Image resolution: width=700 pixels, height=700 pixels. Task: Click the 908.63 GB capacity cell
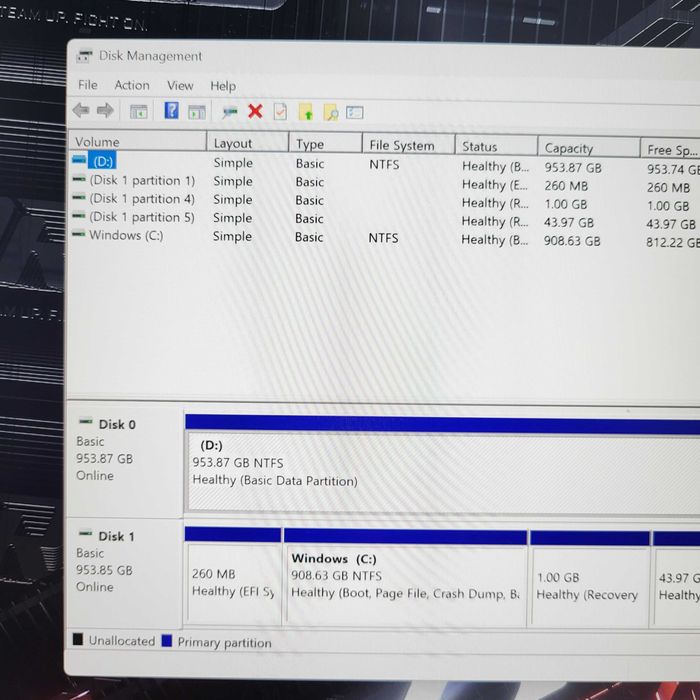[572, 241]
